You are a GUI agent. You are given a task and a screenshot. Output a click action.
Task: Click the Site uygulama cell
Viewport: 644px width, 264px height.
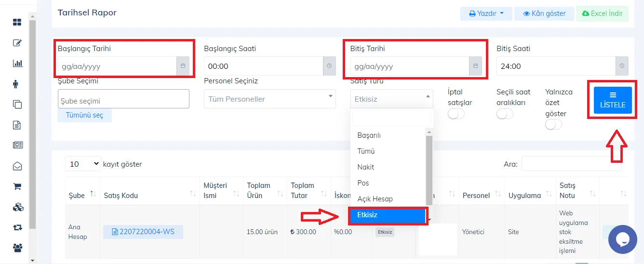pyautogui.click(x=513, y=232)
